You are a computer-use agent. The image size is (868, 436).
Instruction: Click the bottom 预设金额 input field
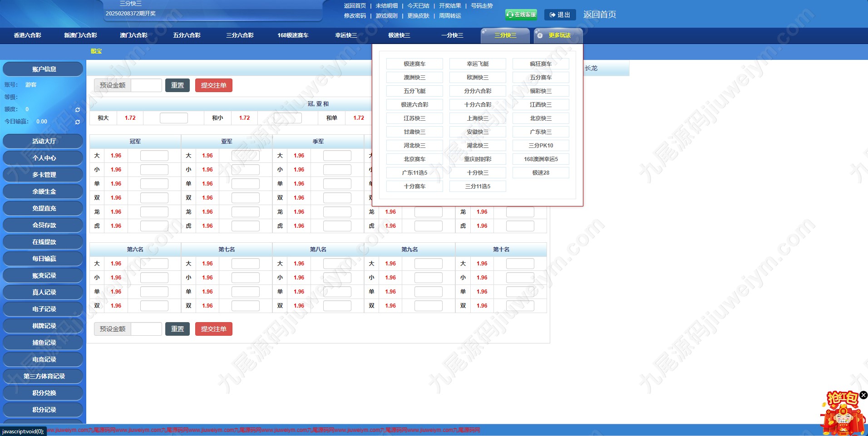coord(146,329)
